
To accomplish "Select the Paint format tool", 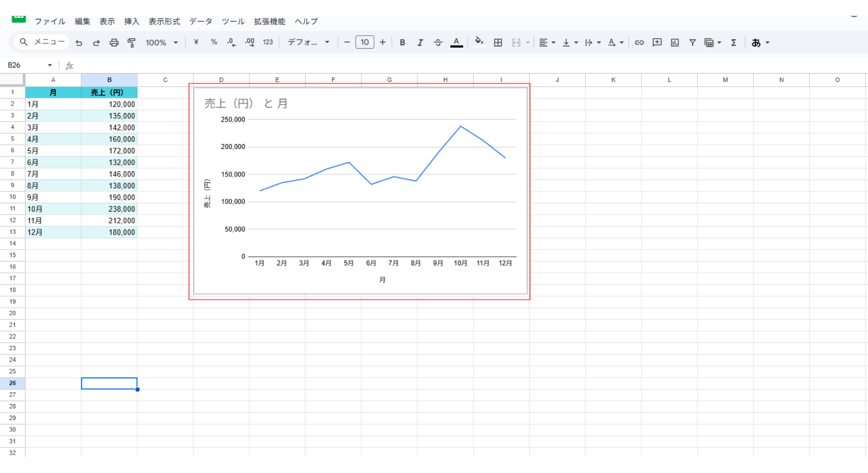I will pyautogui.click(x=132, y=42).
